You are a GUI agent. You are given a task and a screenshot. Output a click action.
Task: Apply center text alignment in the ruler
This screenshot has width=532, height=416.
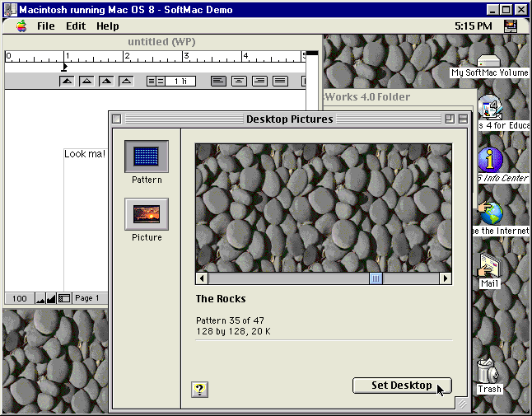point(239,81)
